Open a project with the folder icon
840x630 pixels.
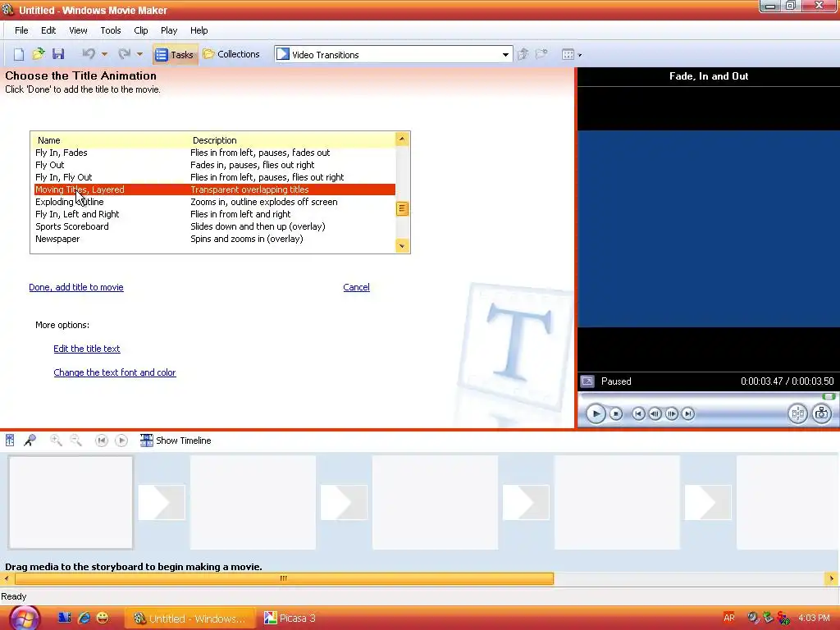(39, 54)
